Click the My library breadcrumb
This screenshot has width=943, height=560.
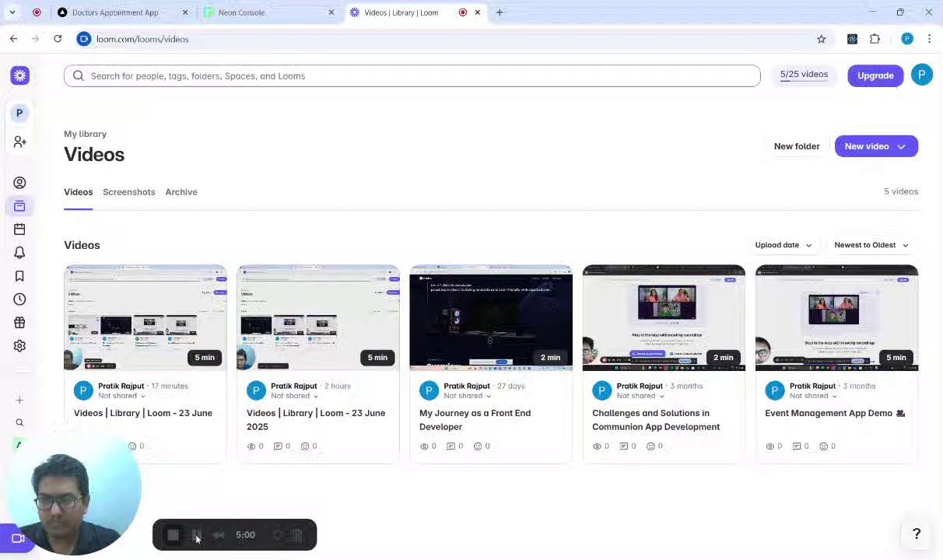(85, 134)
